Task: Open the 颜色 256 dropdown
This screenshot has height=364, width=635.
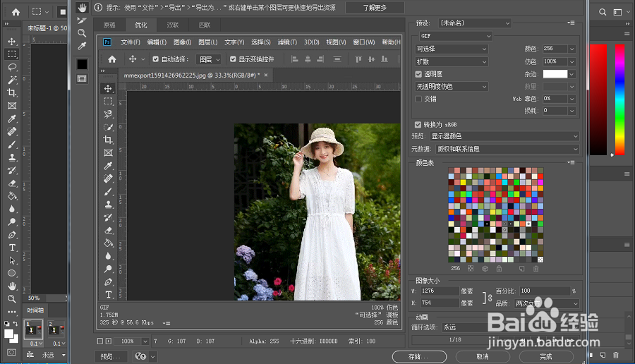Action: point(571,49)
